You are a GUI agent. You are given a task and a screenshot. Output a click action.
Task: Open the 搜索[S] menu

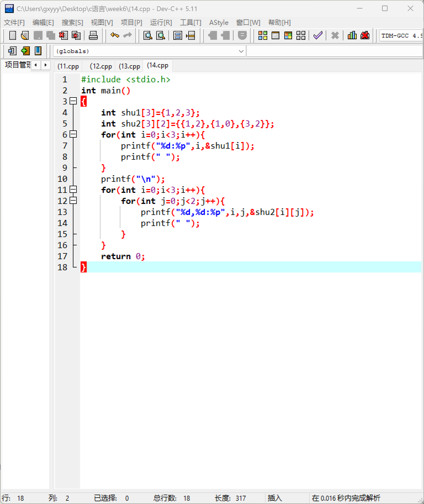pyautogui.click(x=72, y=22)
